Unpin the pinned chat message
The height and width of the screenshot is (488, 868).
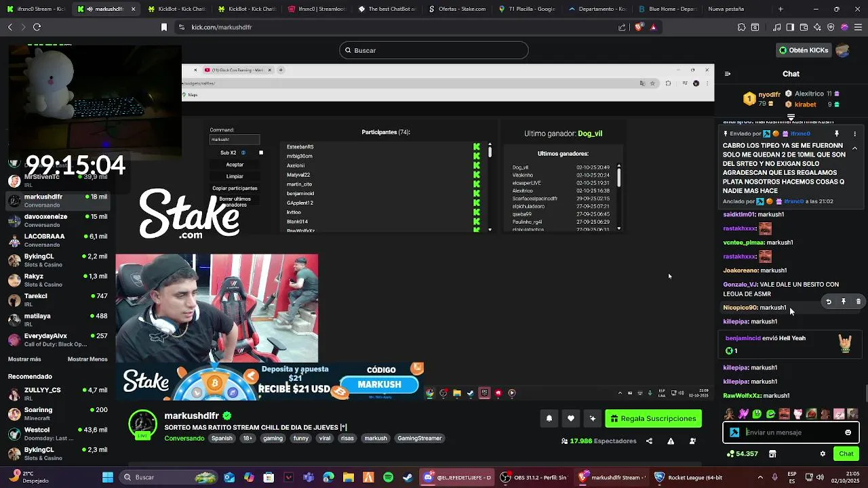click(837, 134)
